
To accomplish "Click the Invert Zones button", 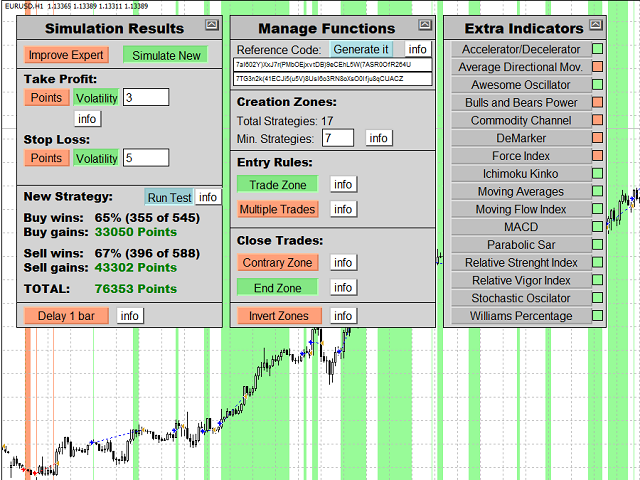I will pos(279,316).
